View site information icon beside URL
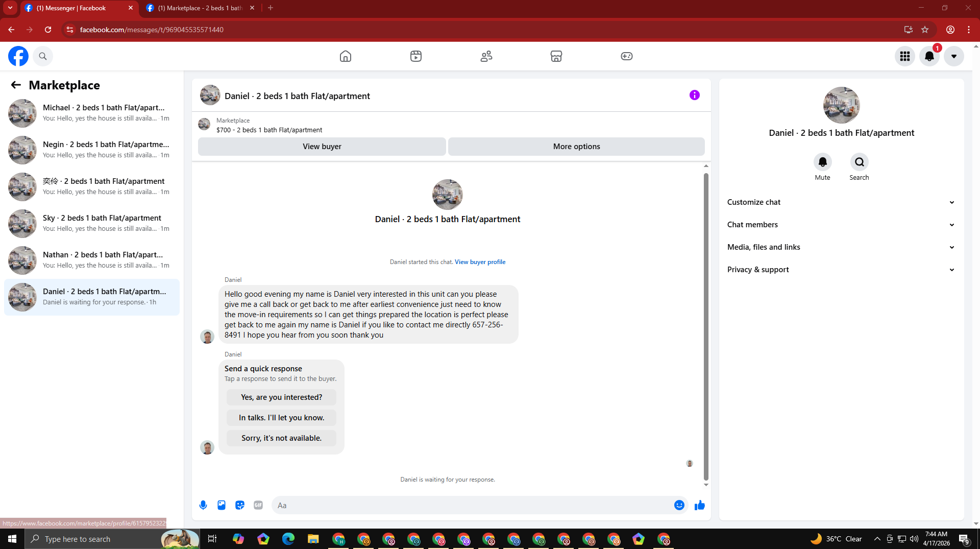This screenshot has height=549, width=980. tap(70, 30)
